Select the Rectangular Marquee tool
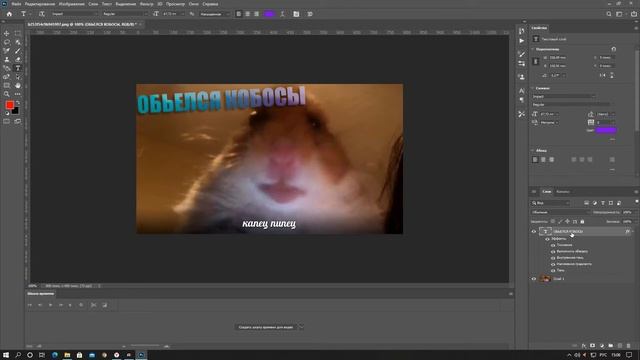Screen dimensions: 640x360 coord(18,33)
